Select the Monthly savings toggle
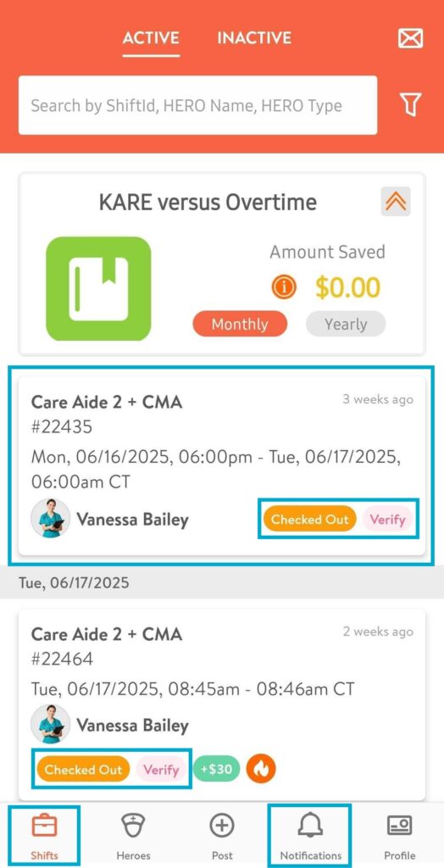Viewport: 444px width, 868px height. [240, 324]
